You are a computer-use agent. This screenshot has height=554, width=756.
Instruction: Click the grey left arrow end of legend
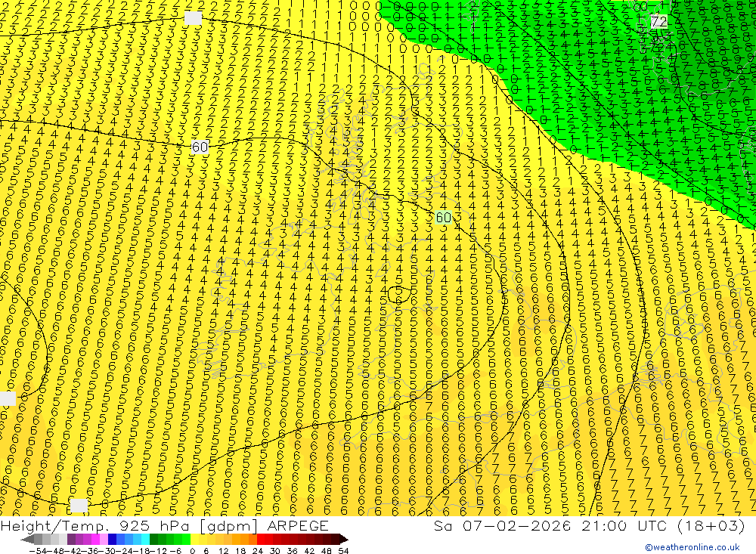coord(27,539)
